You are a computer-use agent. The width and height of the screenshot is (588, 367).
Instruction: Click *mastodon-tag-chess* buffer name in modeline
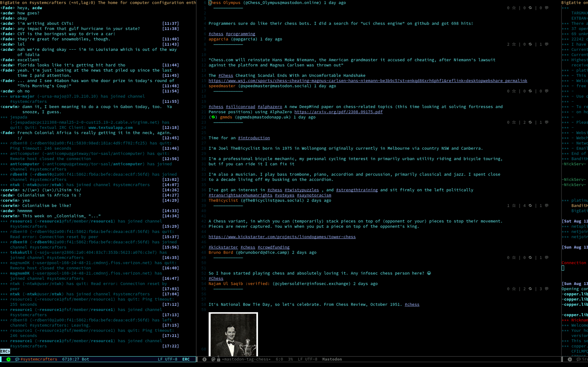pos(246,359)
